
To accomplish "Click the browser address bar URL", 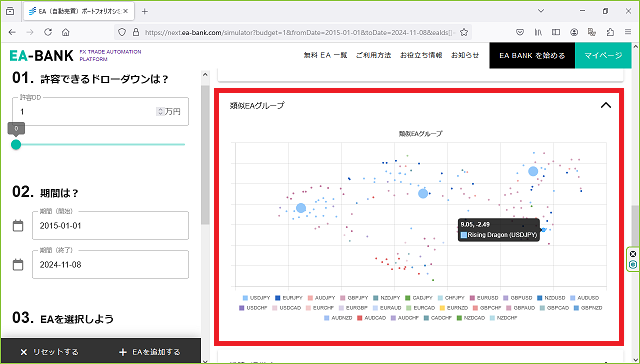I will pos(300,33).
